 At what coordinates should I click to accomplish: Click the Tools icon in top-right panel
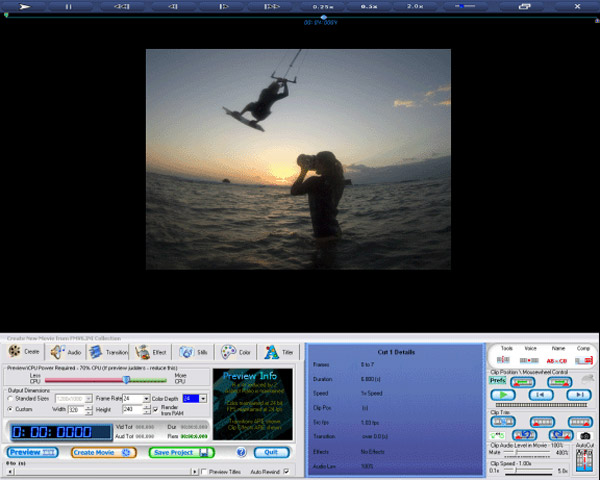pos(506,361)
